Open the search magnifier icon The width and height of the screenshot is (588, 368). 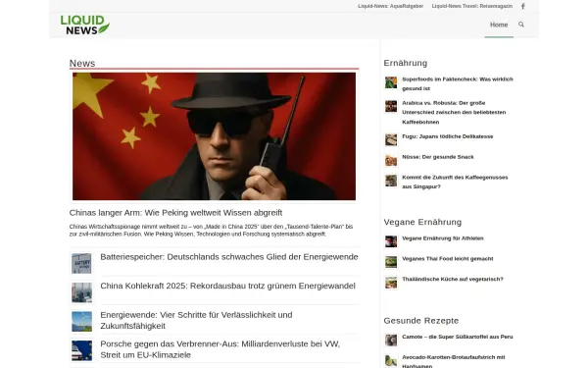(x=521, y=25)
